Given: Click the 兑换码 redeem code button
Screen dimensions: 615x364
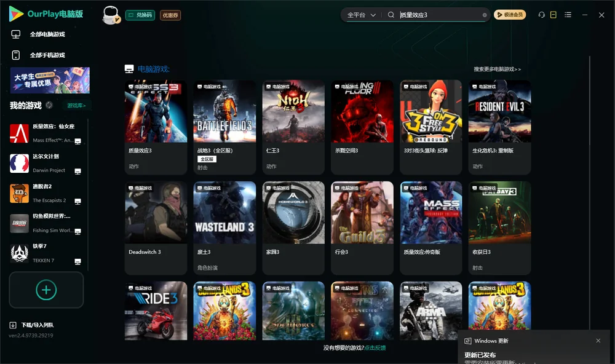Looking at the screenshot, I should tap(140, 15).
